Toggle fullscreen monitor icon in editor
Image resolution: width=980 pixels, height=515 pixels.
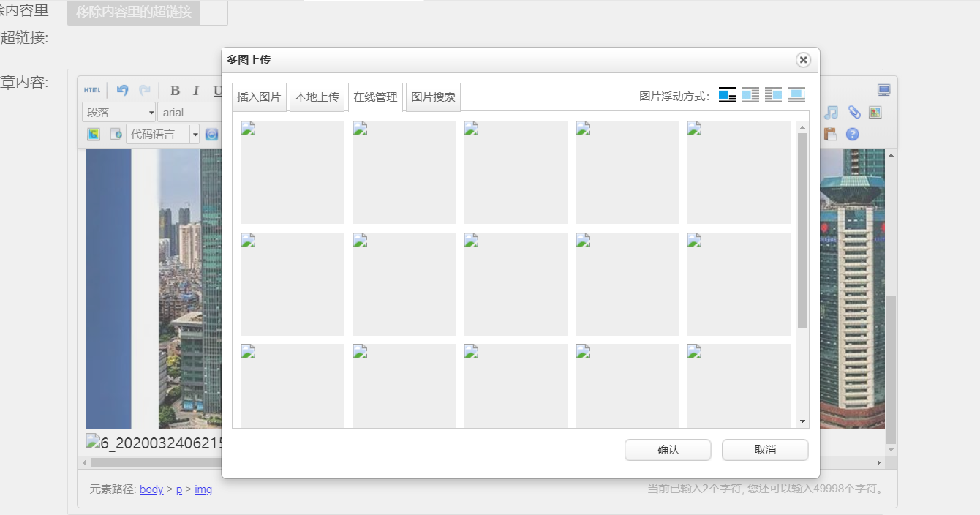(x=883, y=90)
